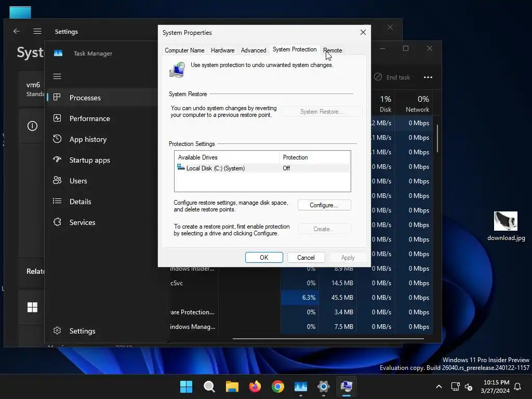This screenshot has width=532, height=399.
Task: Click the Task Manager vertical scrollbar
Action: tap(437, 138)
